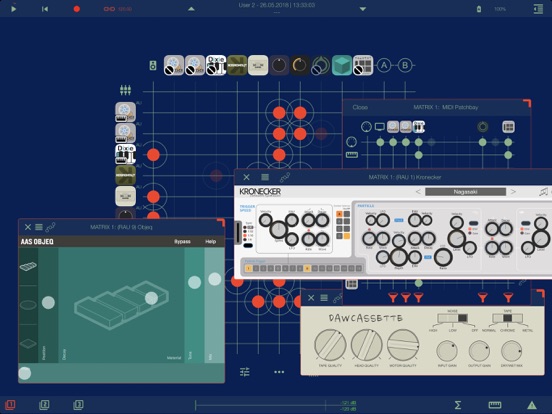The image size is (552, 414).
Task: Set the DAWCassette tape type switch
Action: click(x=507, y=318)
